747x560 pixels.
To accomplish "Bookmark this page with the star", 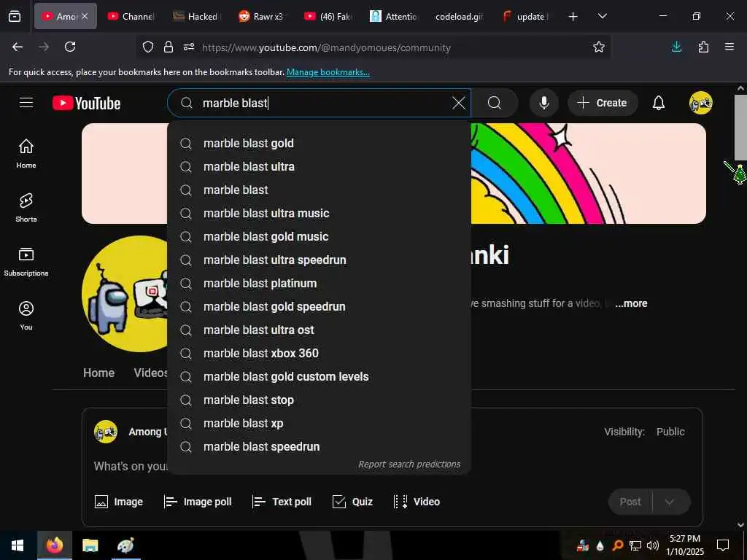I will (x=598, y=47).
